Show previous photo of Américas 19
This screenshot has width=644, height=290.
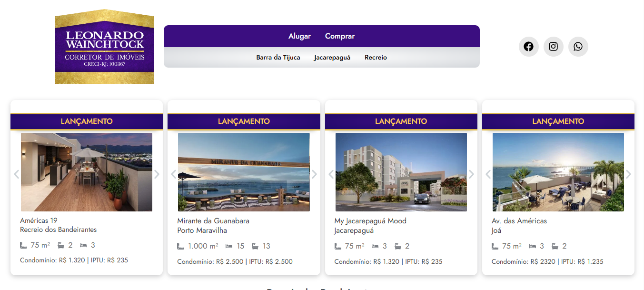pyautogui.click(x=17, y=174)
